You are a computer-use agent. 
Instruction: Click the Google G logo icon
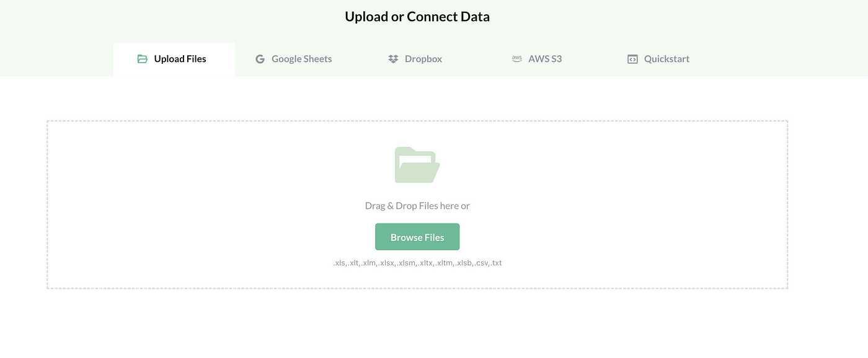coord(260,59)
